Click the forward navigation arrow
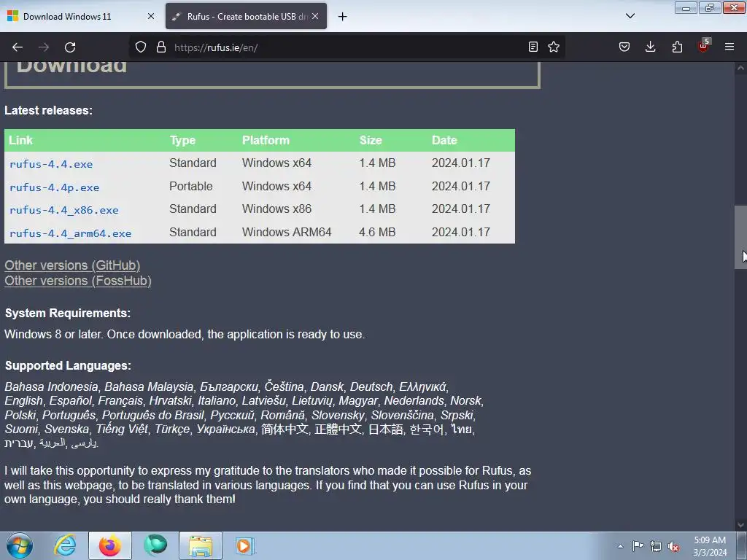The height and width of the screenshot is (560, 747). (44, 47)
